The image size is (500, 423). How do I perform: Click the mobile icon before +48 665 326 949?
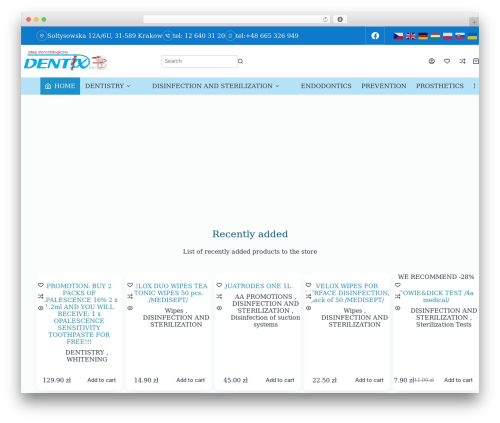(230, 36)
